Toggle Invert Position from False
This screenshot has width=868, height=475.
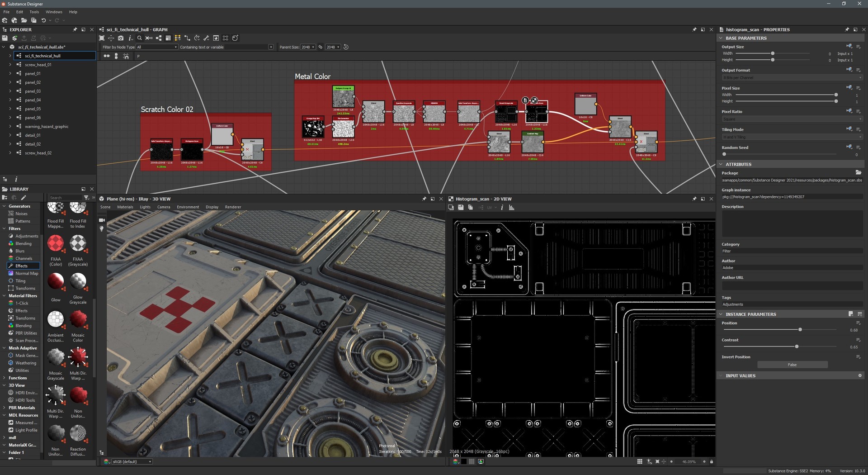pos(792,365)
